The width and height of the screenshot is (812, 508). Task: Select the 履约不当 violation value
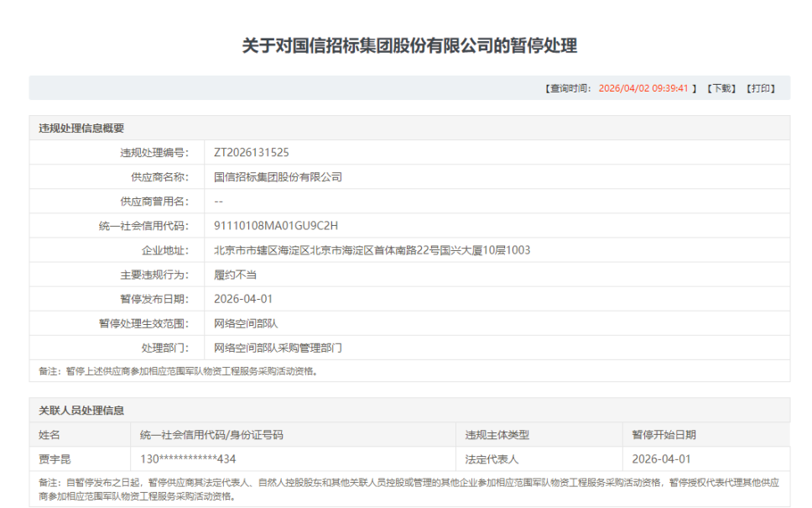pyautogui.click(x=235, y=275)
